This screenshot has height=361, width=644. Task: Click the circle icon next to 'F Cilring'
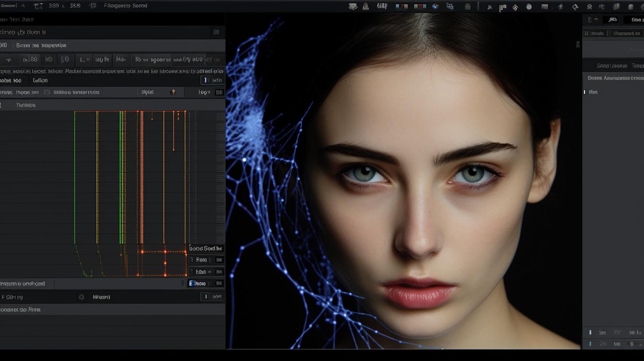tap(81, 297)
